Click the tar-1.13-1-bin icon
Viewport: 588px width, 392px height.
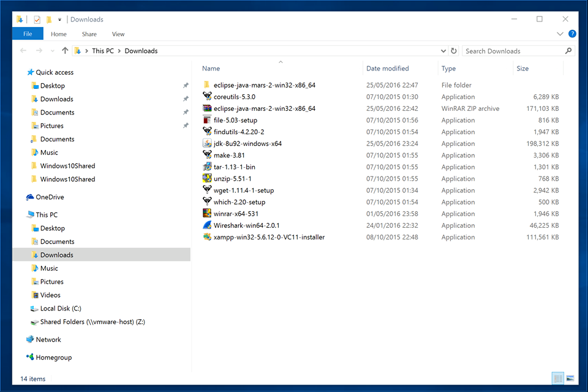coord(207,167)
